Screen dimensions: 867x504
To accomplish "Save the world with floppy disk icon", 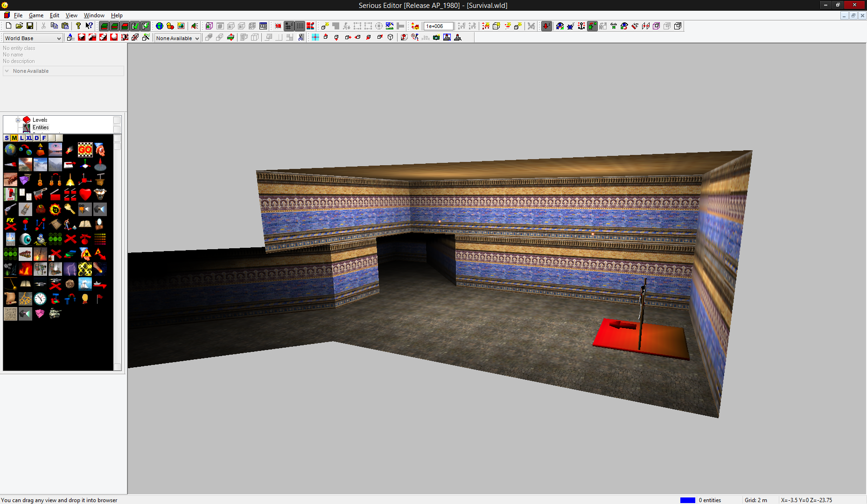I will point(30,26).
